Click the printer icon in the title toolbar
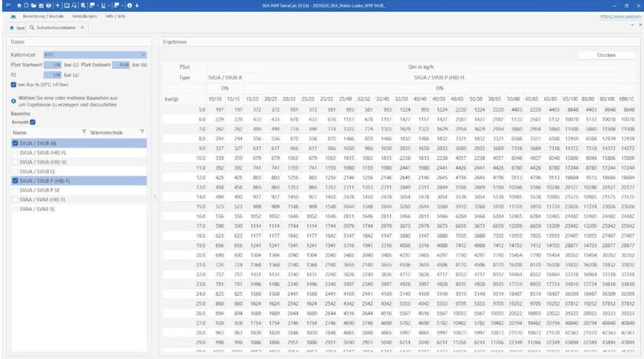This screenshot has width=644, height=359. [x=48, y=6]
